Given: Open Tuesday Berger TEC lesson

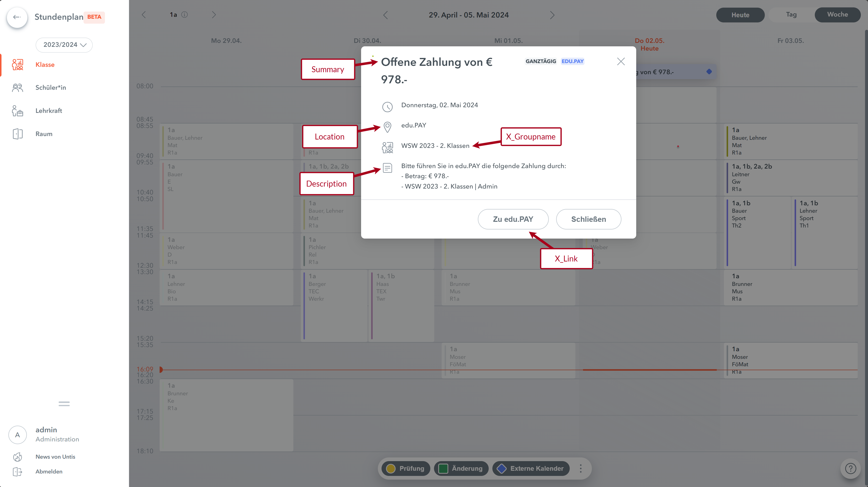Looking at the screenshot, I should pos(334,306).
